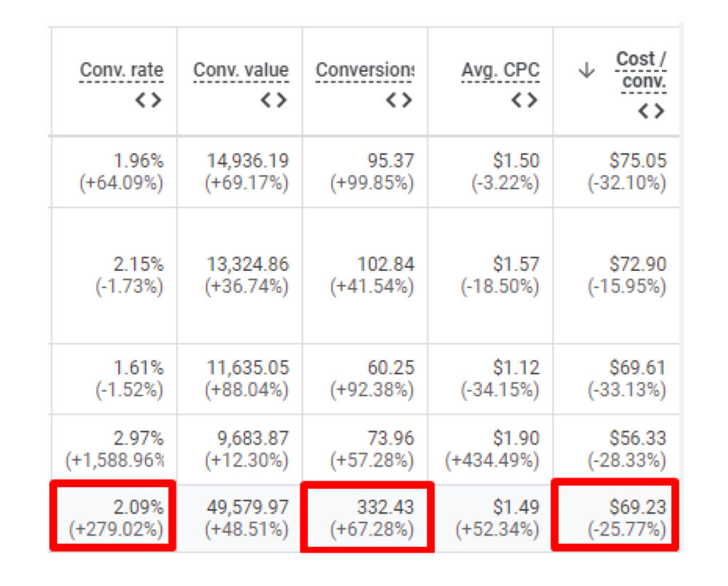Click the expand arrows under Cost / conv. header
The height and width of the screenshot is (586, 728).
(x=651, y=112)
